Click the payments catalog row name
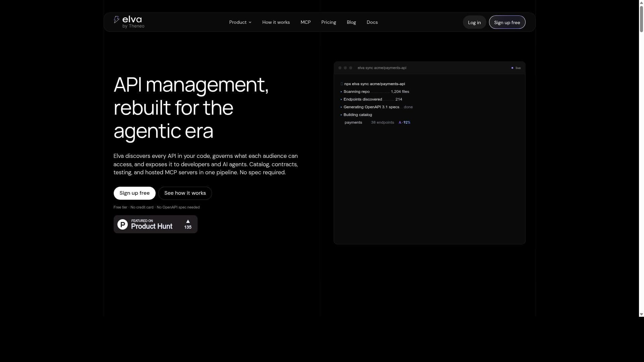The height and width of the screenshot is (362, 644). [x=353, y=122]
